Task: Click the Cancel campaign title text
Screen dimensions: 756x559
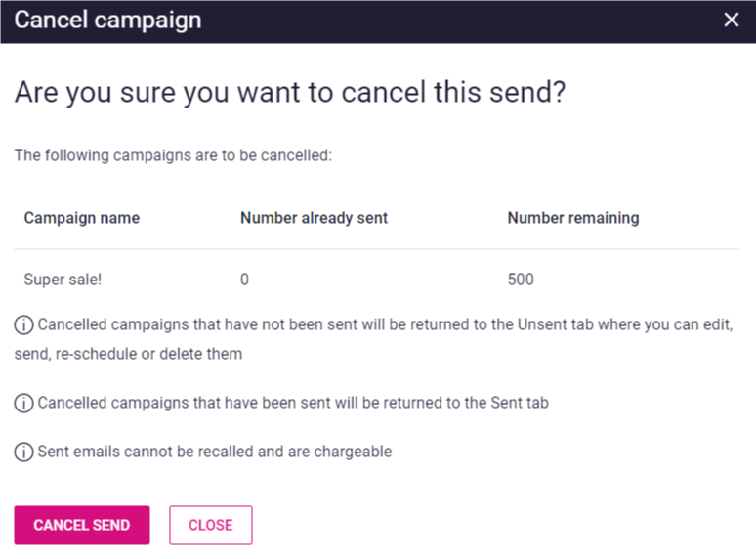Action: click(107, 21)
